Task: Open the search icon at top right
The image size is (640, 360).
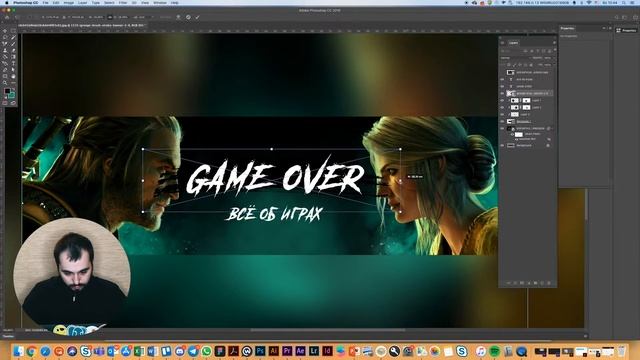Action: coord(616,17)
